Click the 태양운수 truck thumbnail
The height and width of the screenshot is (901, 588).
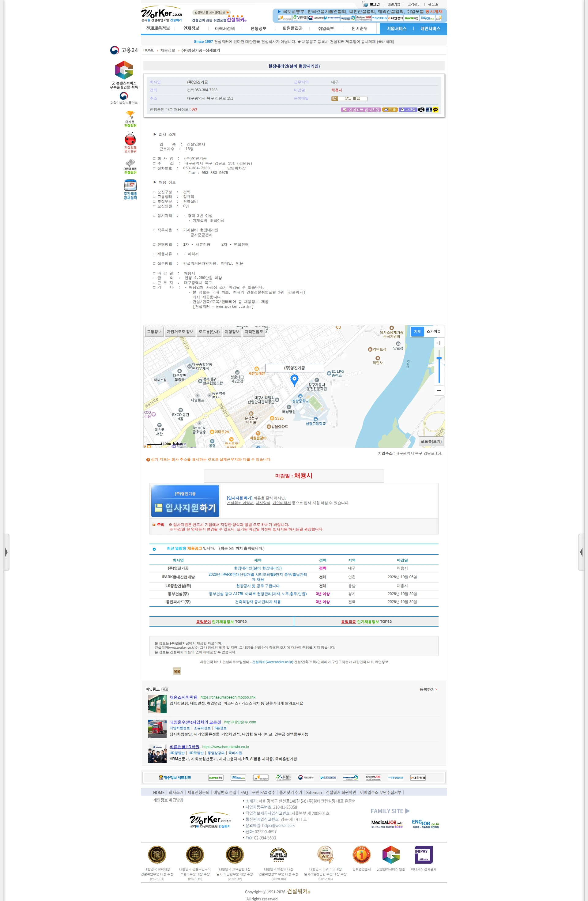coord(157,729)
